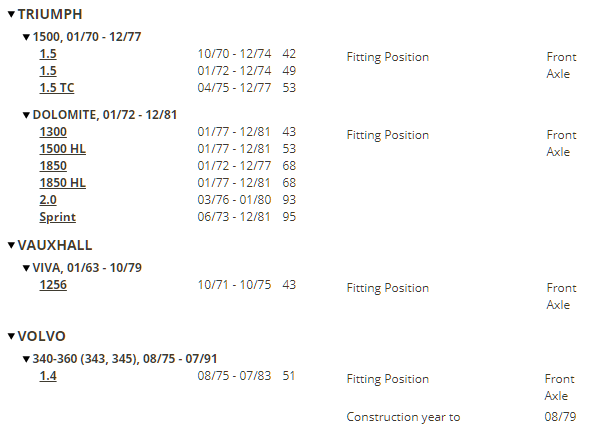Screen dimensions: 592x437
Task: Open the 1.5 link dated 10/70 - 12/74
Action: coord(48,54)
